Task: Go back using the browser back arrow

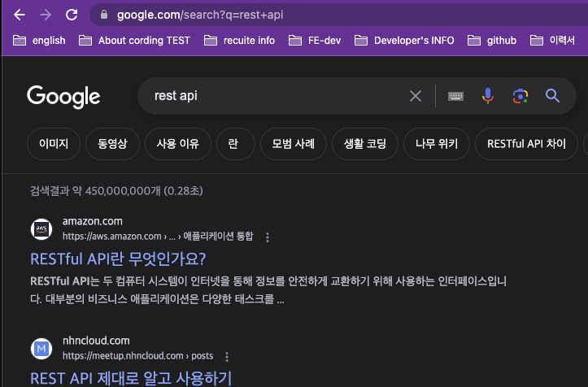Action: tap(20, 15)
